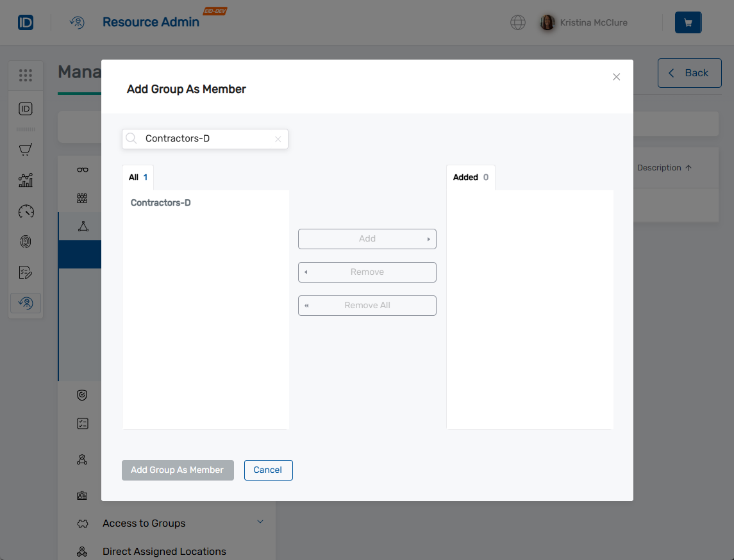Select the analytics chart icon in sidebar
Viewport: 734px width, 560px height.
26,180
